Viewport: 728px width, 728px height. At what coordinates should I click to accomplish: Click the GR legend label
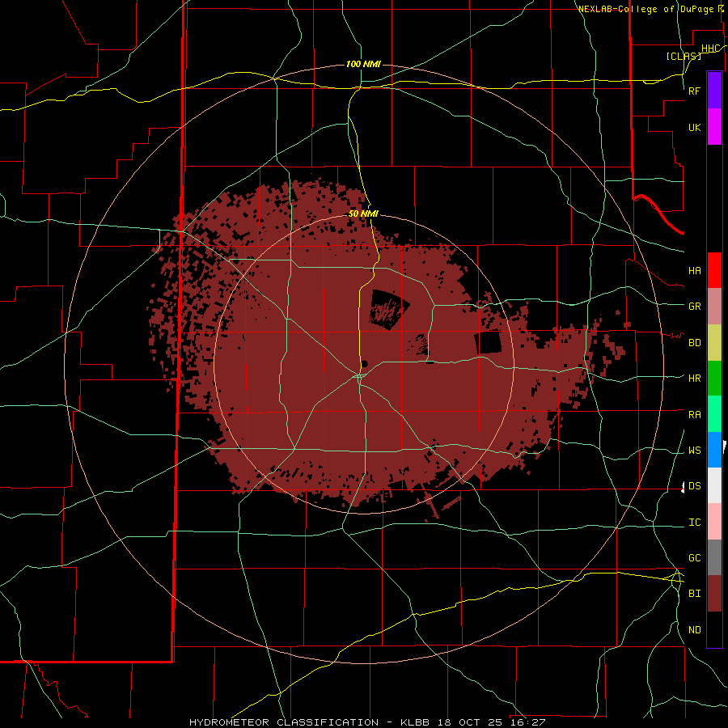coord(695,307)
